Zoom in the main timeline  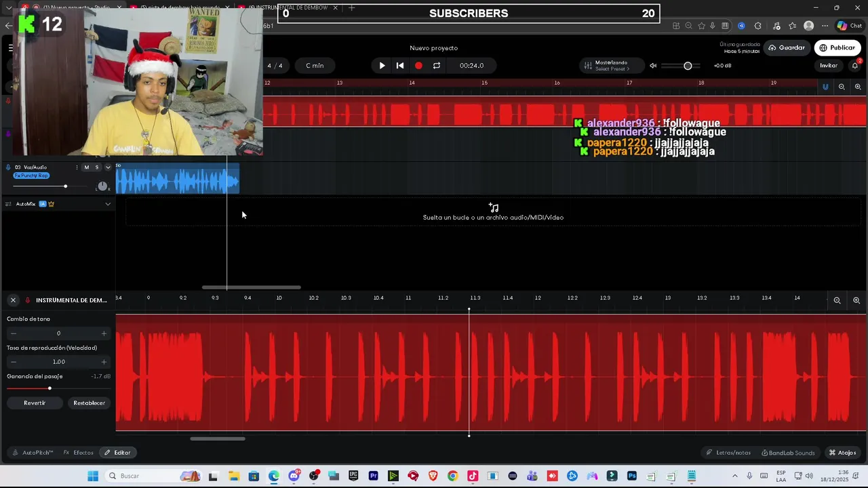(x=858, y=87)
